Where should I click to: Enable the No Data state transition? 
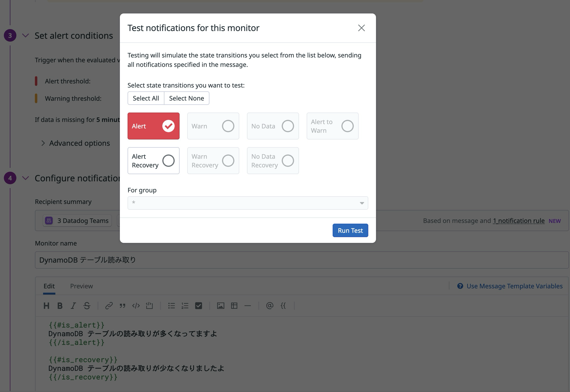272,126
